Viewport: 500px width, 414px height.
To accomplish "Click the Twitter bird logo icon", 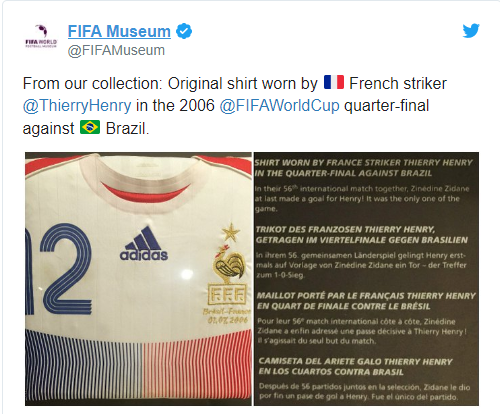I will coord(471,31).
